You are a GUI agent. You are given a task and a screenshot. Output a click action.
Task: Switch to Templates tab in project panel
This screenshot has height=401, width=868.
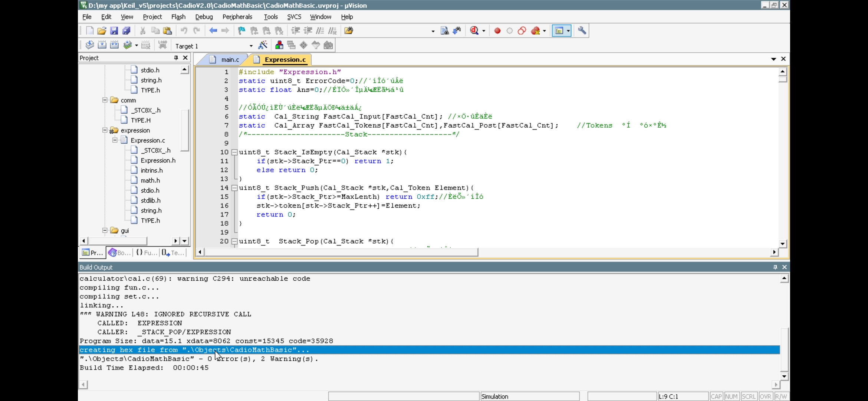(173, 252)
